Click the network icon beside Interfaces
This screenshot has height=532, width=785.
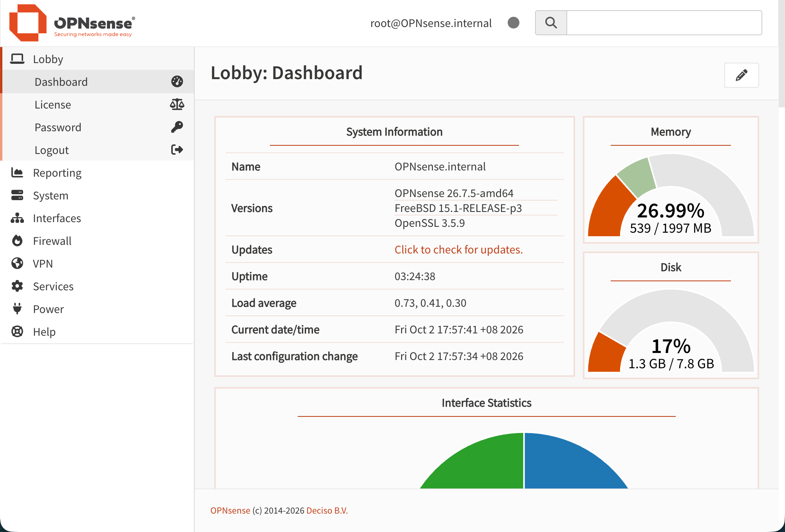point(17,218)
